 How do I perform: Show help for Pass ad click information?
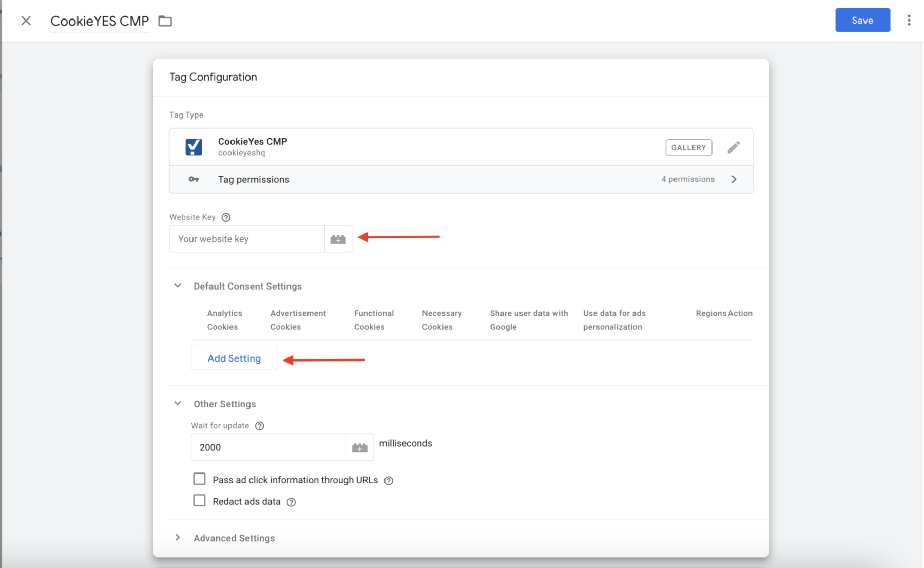coord(389,481)
